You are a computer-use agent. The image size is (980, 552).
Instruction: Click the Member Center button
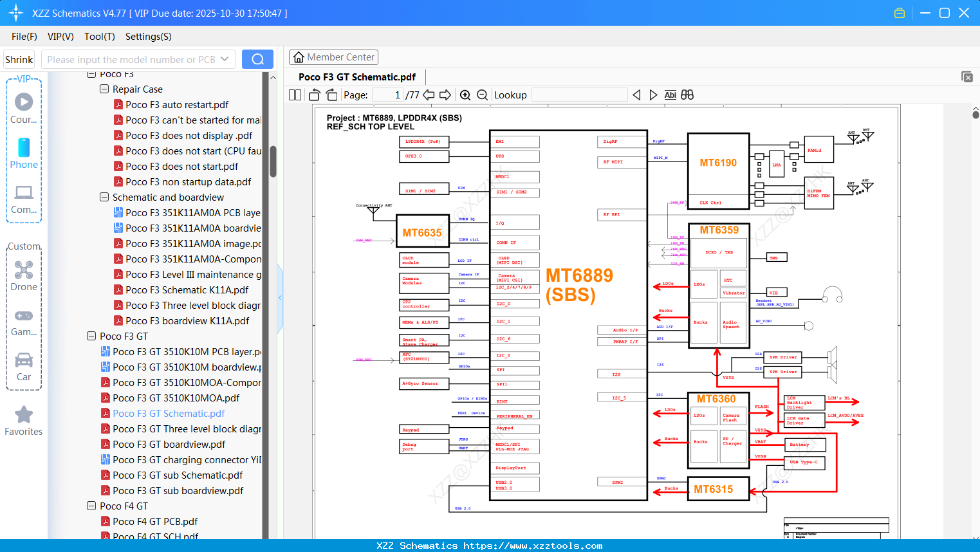pyautogui.click(x=333, y=57)
